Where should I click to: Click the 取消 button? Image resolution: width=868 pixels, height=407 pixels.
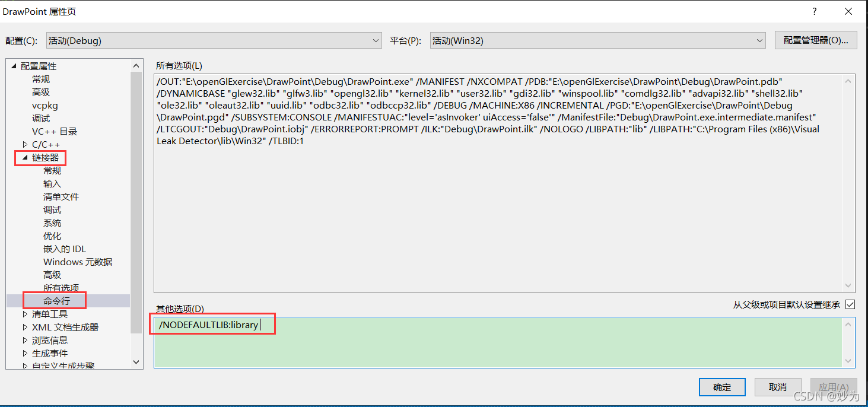(778, 387)
